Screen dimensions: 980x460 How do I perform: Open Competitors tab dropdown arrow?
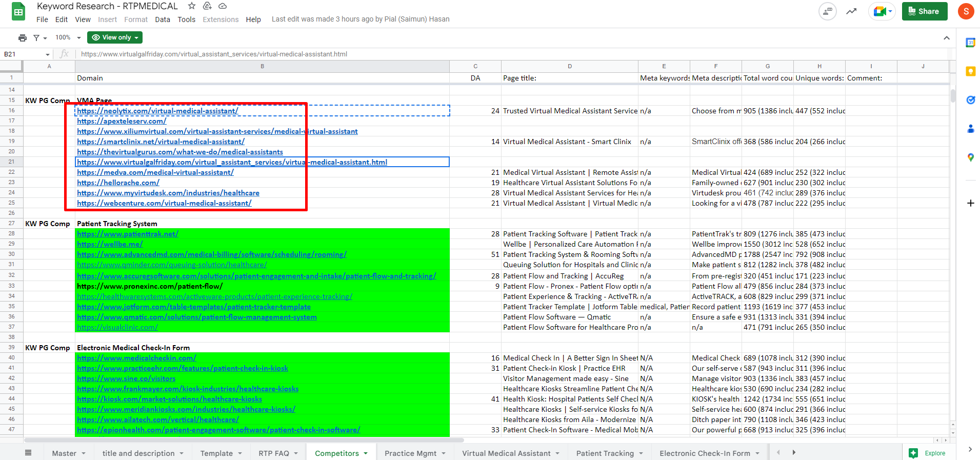pyautogui.click(x=366, y=453)
